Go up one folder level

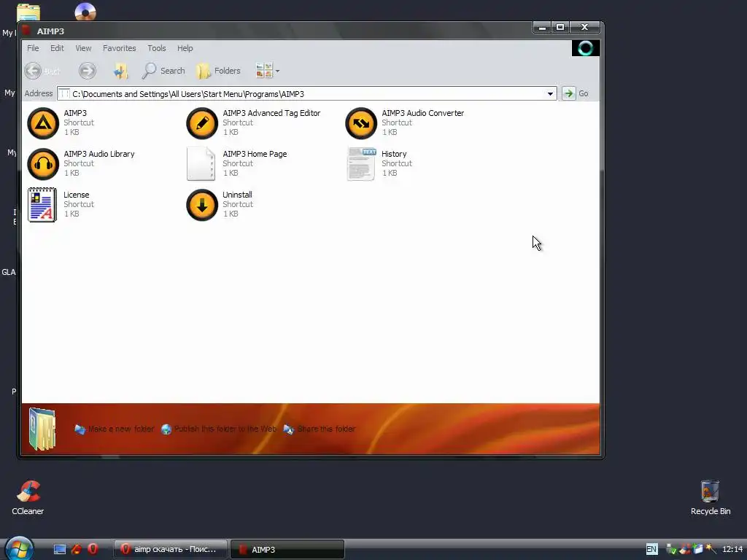pos(120,71)
